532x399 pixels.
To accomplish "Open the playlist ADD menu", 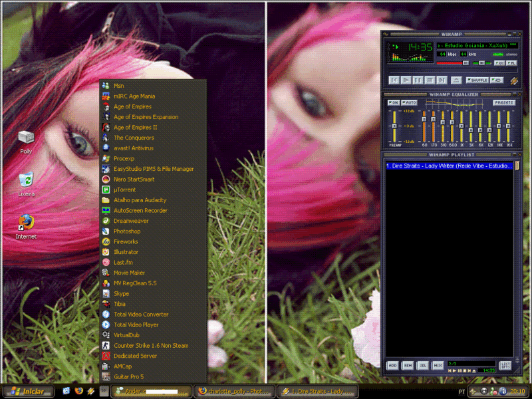I will (393, 365).
